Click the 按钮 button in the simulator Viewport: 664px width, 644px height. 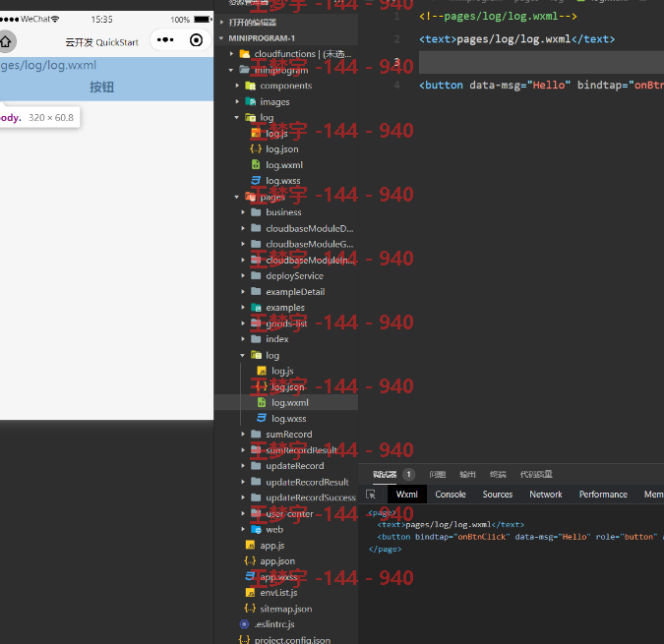pyautogui.click(x=101, y=88)
